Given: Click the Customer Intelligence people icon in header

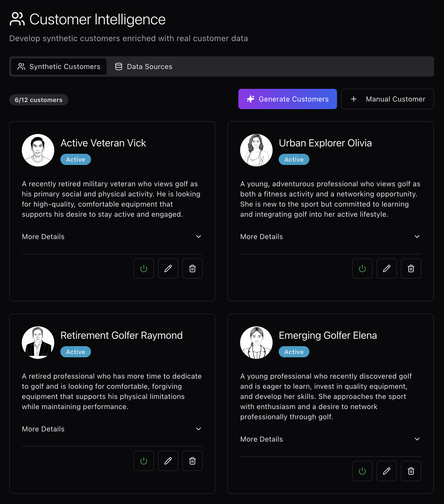Looking at the screenshot, I should 17,19.
